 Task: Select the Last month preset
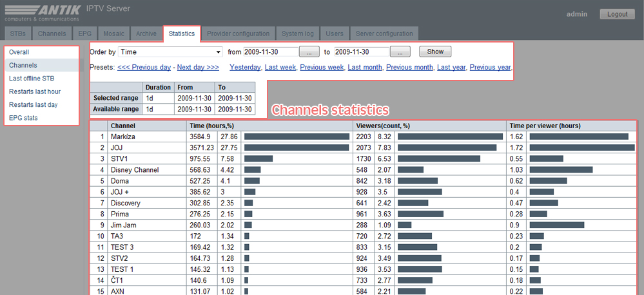click(365, 67)
